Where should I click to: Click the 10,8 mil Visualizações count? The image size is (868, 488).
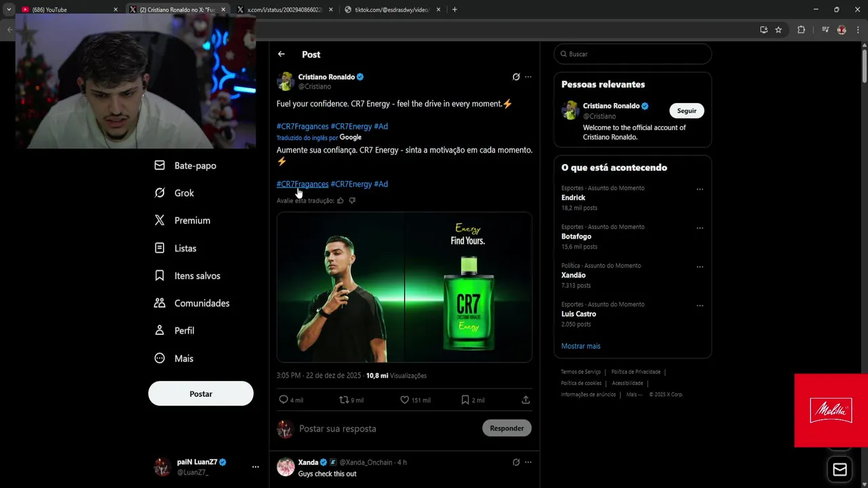pyautogui.click(x=396, y=375)
